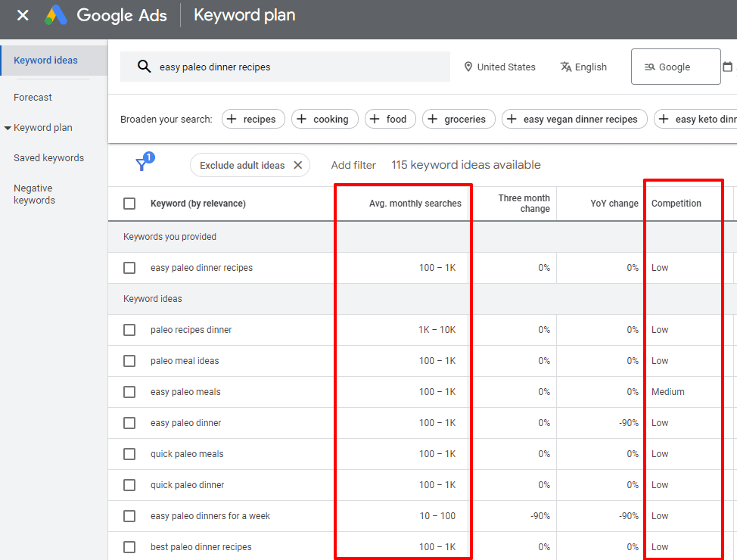Image resolution: width=737 pixels, height=560 pixels.
Task: Click the Google Ads logo
Action: pyautogui.click(x=56, y=15)
